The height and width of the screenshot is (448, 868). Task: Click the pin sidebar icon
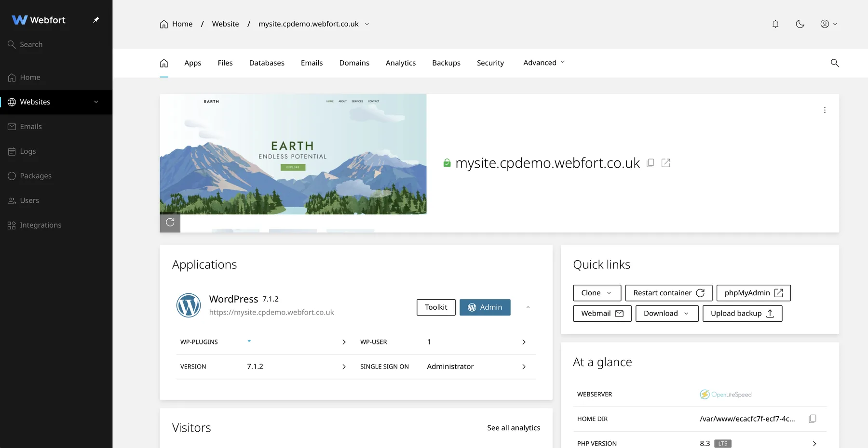[x=96, y=20]
